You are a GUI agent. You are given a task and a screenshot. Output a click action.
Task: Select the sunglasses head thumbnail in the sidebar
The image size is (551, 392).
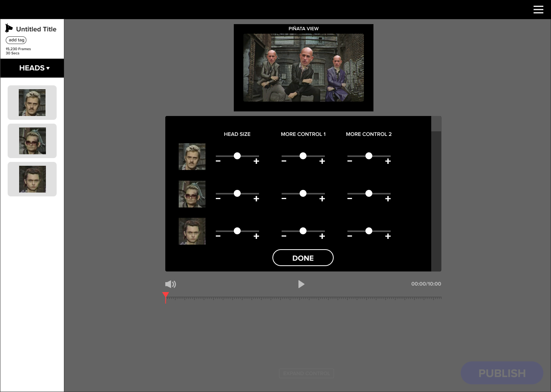click(32, 141)
